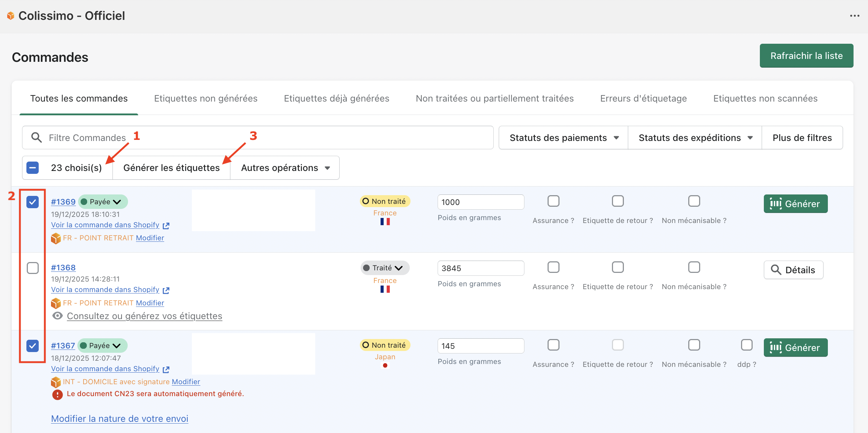Click Rafraichir la liste button
This screenshot has width=868, height=433.
click(806, 56)
